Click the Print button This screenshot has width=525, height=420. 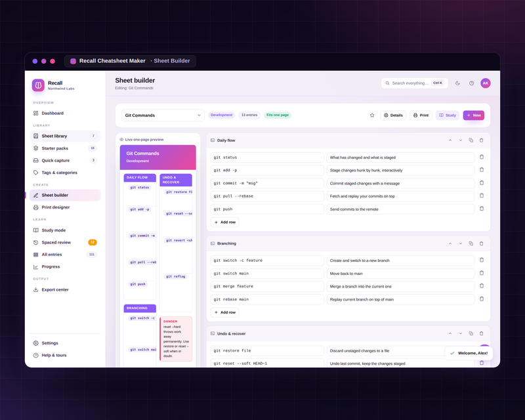tap(421, 115)
